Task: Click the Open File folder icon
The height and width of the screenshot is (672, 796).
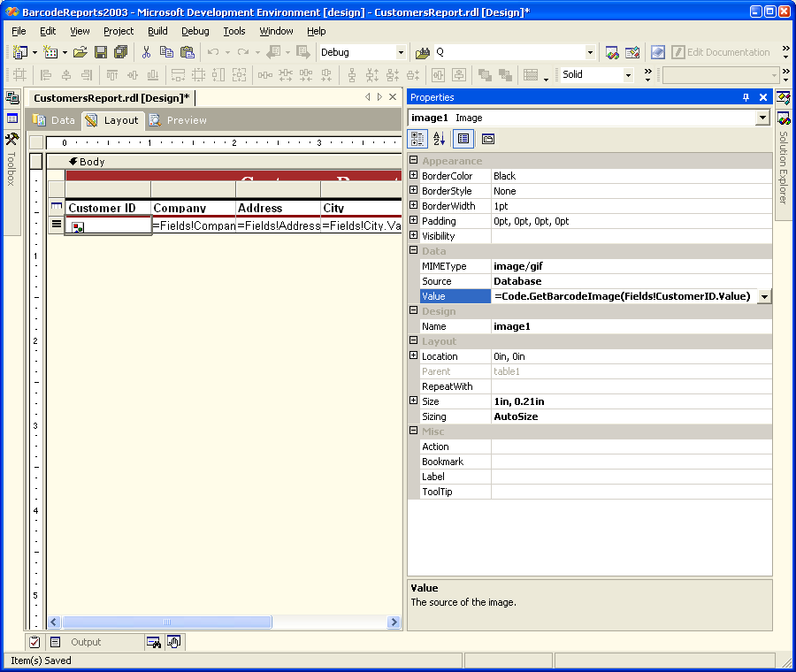Action: click(x=80, y=52)
